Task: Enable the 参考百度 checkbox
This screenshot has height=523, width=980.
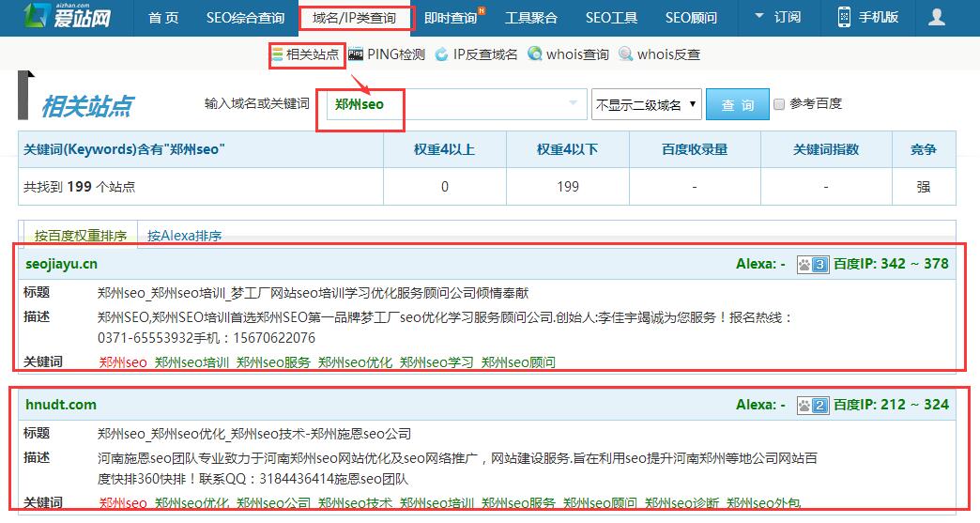Action: [x=778, y=104]
